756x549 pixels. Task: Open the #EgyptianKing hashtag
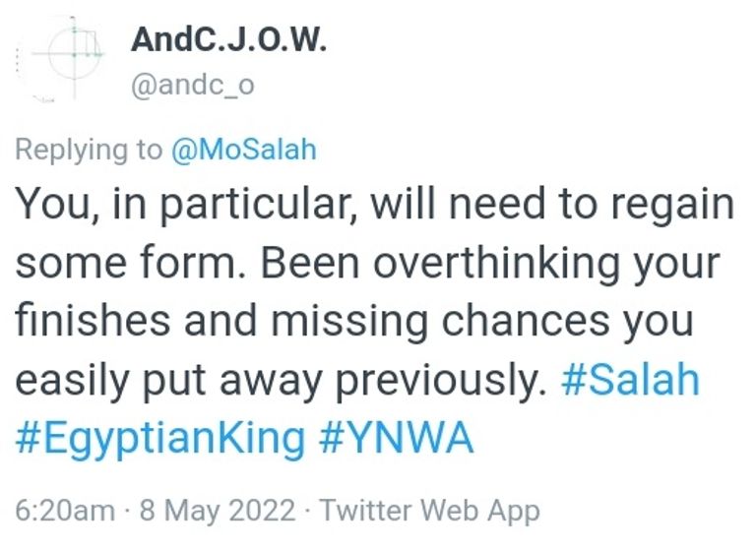click(160, 438)
